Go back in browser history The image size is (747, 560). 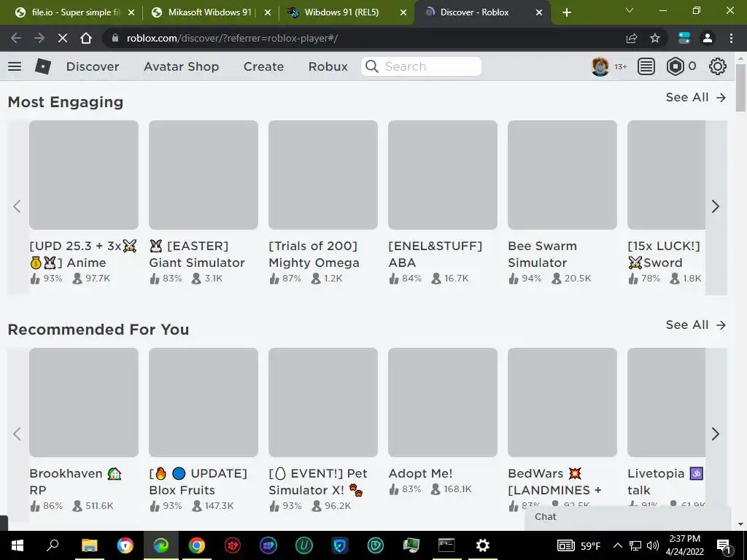tap(16, 38)
